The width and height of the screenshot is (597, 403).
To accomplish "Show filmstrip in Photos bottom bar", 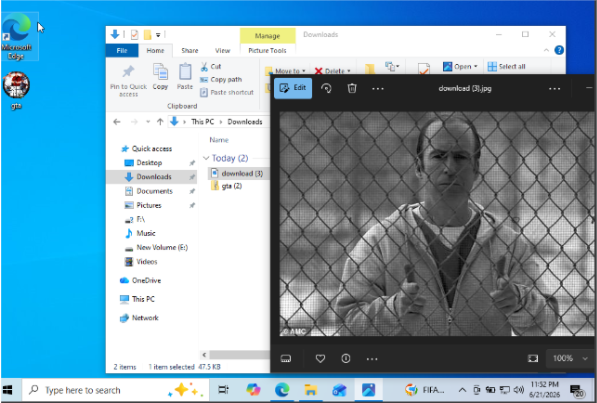I will coord(286,358).
